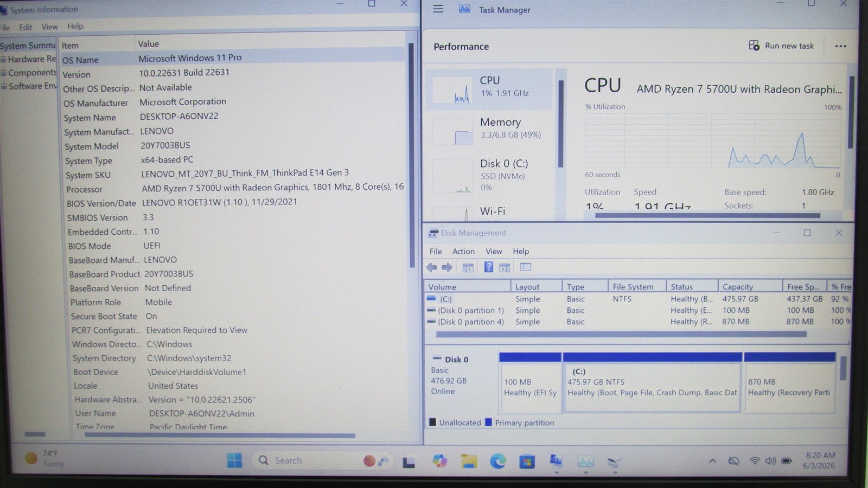The width and height of the screenshot is (868, 488).
Task: Select the Memory performance graph thumbnail
Action: click(x=452, y=131)
